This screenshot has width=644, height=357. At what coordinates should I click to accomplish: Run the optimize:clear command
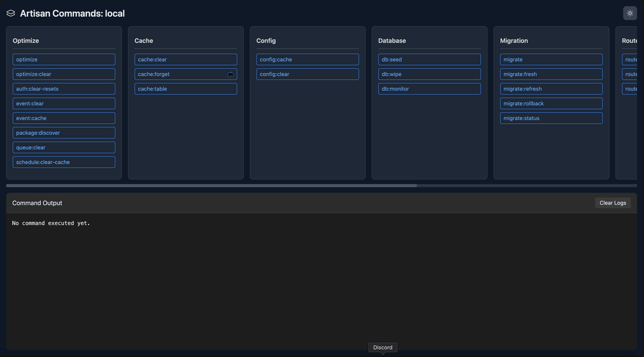[x=64, y=74]
